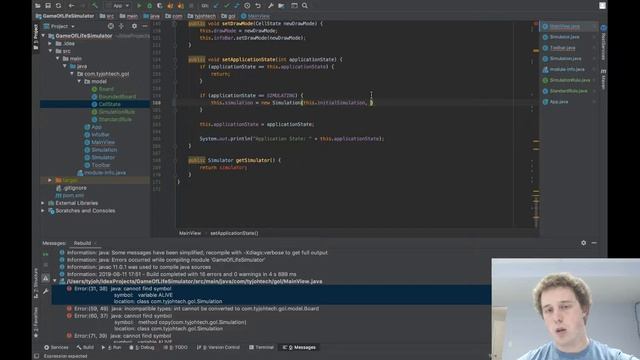Click the Open folder icon in main toolbar

(x=38, y=6)
